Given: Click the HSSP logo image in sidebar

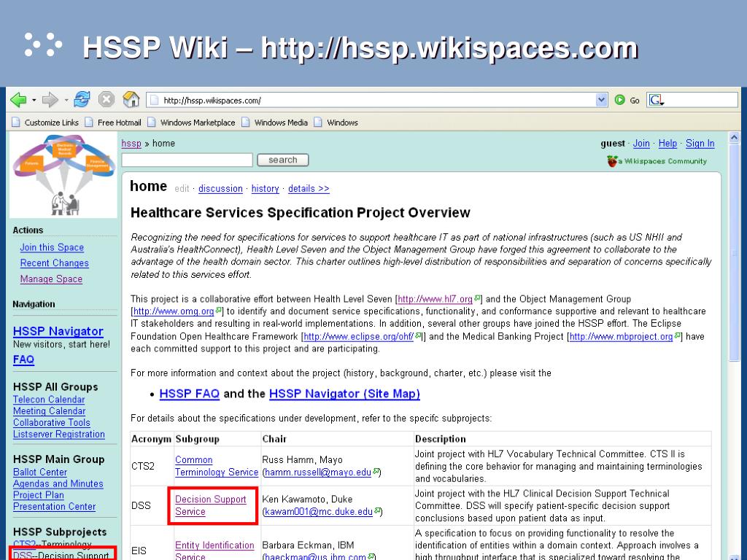Looking at the screenshot, I should (x=63, y=175).
